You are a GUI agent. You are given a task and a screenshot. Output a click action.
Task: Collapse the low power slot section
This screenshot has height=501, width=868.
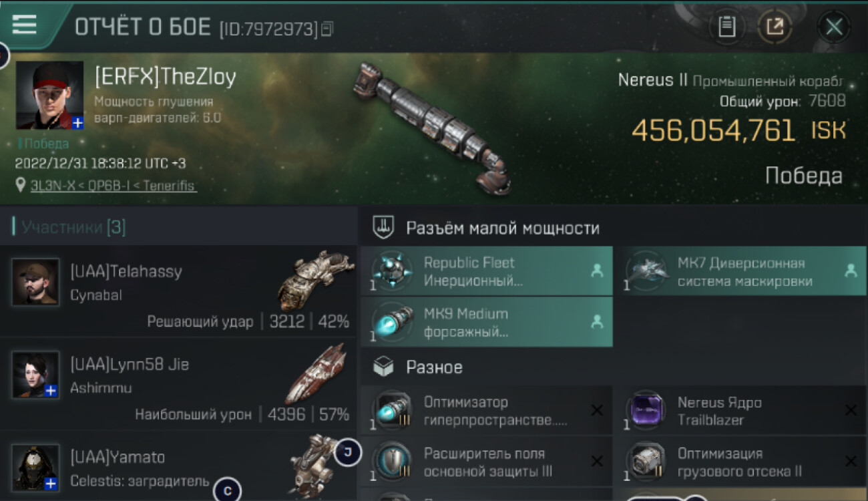pos(614,228)
